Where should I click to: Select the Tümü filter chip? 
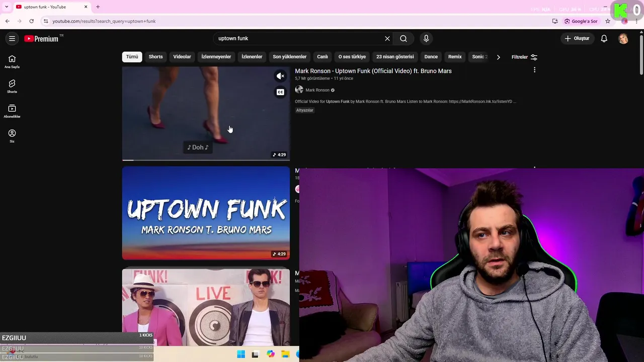[x=132, y=57]
